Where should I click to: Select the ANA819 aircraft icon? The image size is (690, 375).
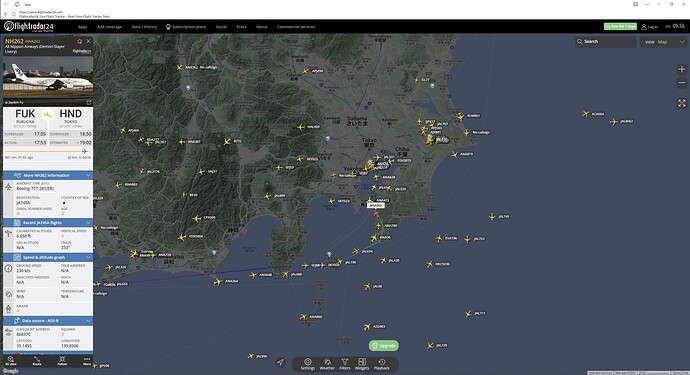click(455, 154)
